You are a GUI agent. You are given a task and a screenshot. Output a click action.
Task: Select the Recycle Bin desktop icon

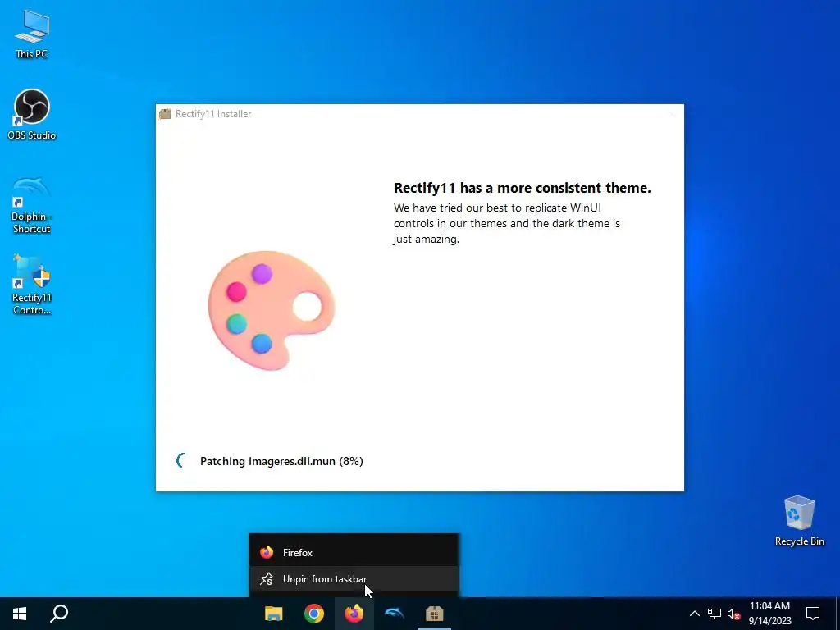(799, 521)
